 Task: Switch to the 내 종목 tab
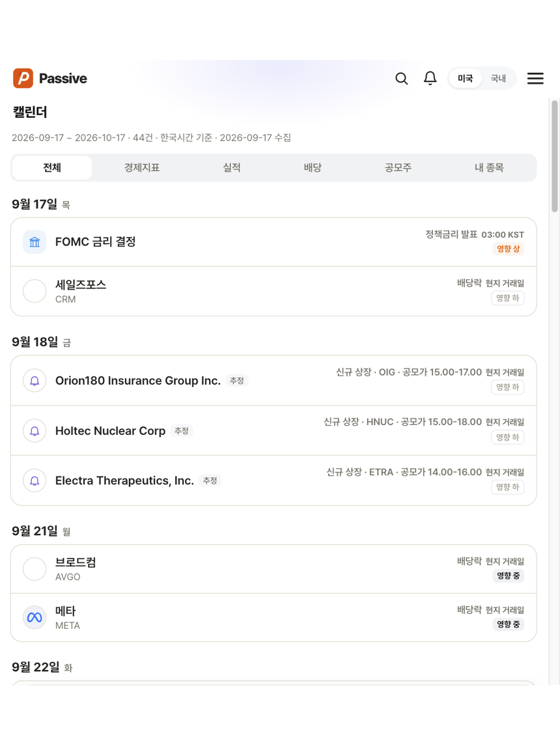[489, 167]
